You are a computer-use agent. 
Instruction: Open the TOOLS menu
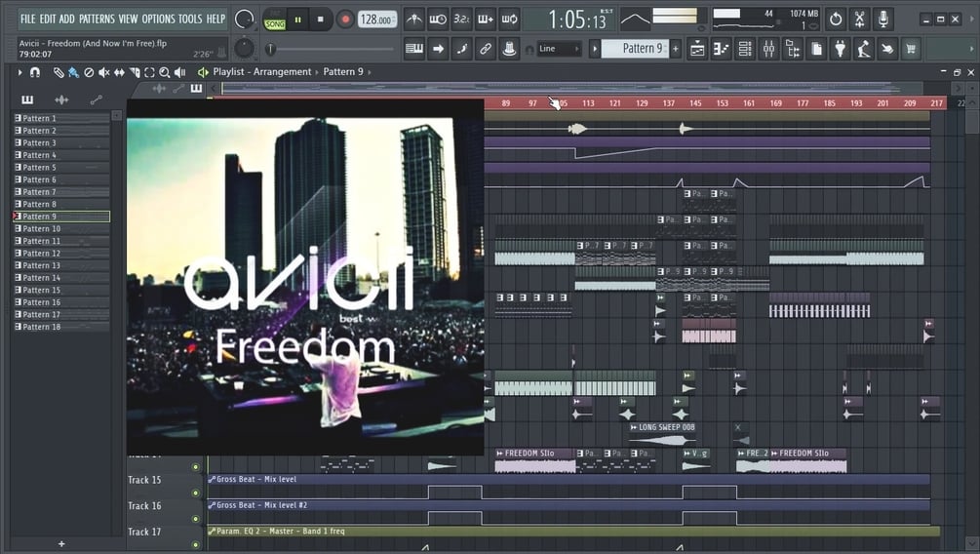click(x=190, y=19)
